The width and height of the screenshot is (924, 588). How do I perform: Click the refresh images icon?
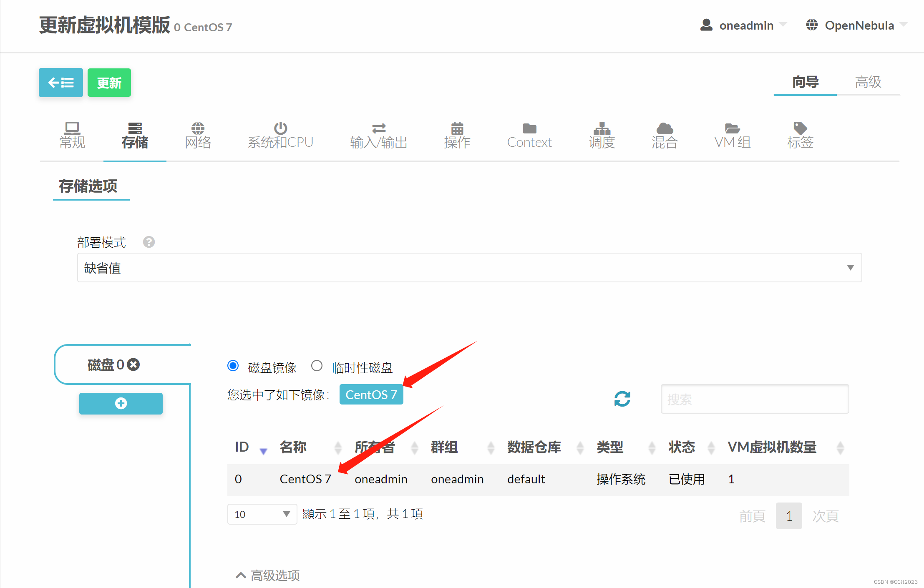pos(622,399)
